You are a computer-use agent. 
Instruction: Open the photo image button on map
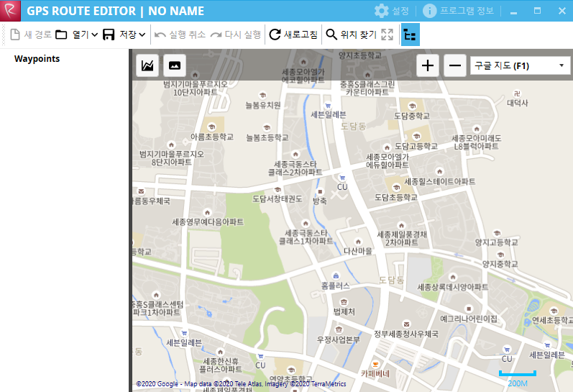(175, 65)
